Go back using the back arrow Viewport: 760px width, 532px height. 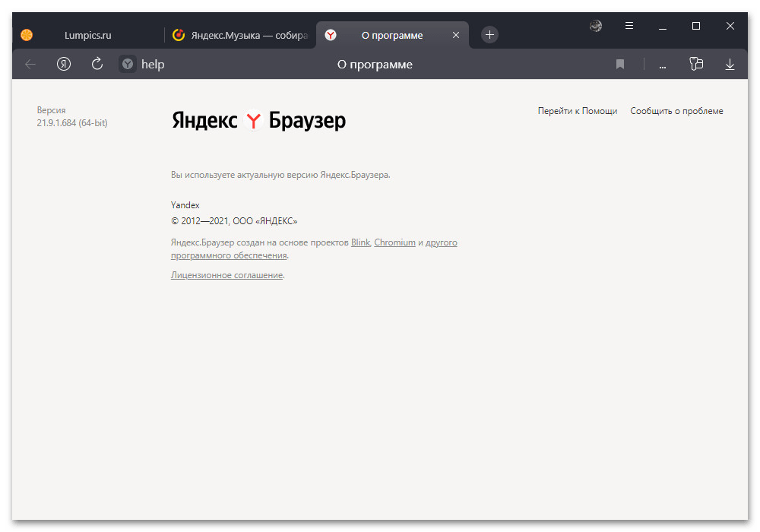click(30, 65)
